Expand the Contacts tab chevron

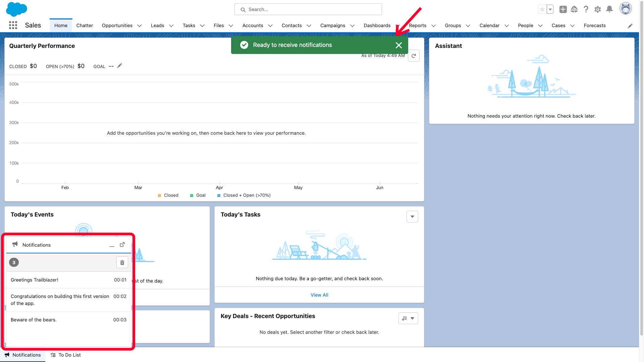[x=309, y=26]
